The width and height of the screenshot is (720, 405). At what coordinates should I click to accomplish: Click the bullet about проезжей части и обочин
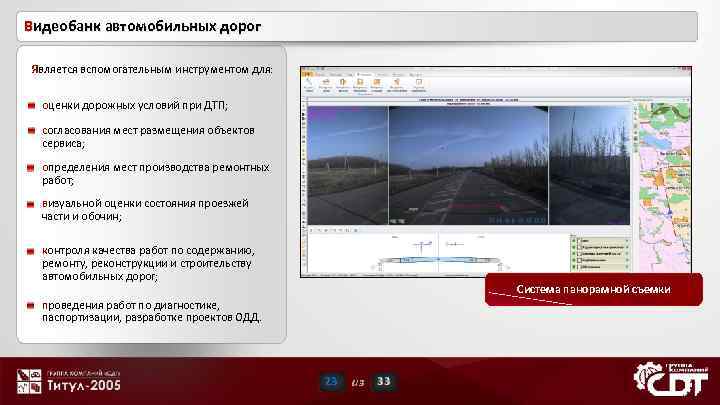click(x=145, y=209)
